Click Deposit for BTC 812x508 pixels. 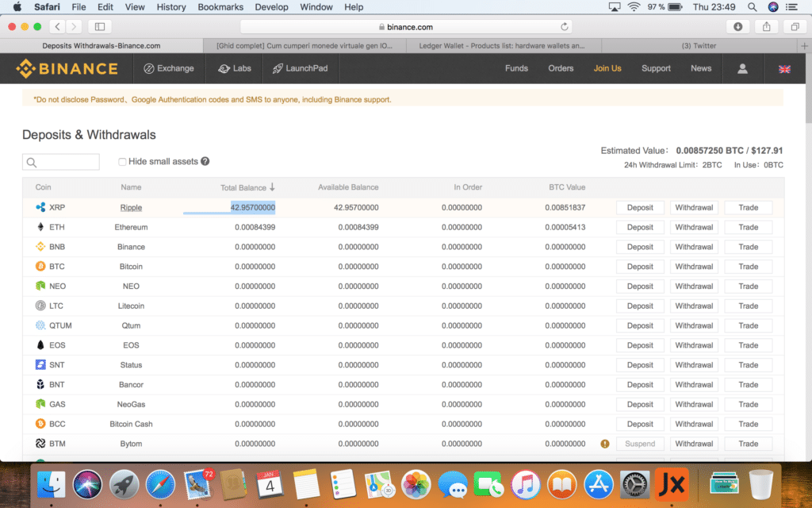point(640,267)
